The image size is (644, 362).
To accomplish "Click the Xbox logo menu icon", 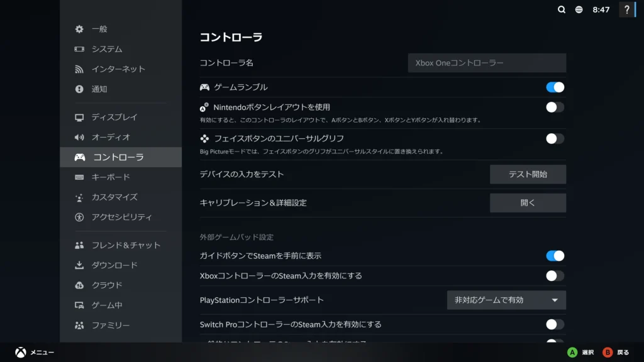I will [x=20, y=353].
